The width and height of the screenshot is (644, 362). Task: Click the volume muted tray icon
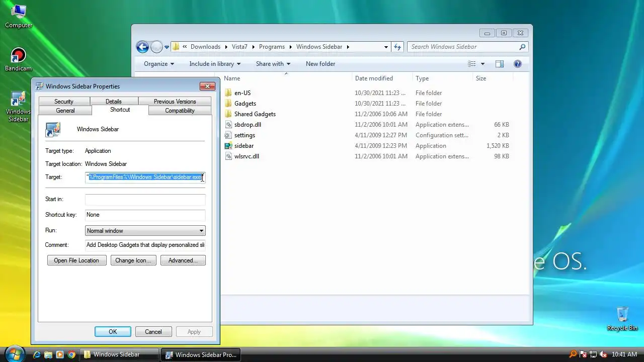[603, 354]
